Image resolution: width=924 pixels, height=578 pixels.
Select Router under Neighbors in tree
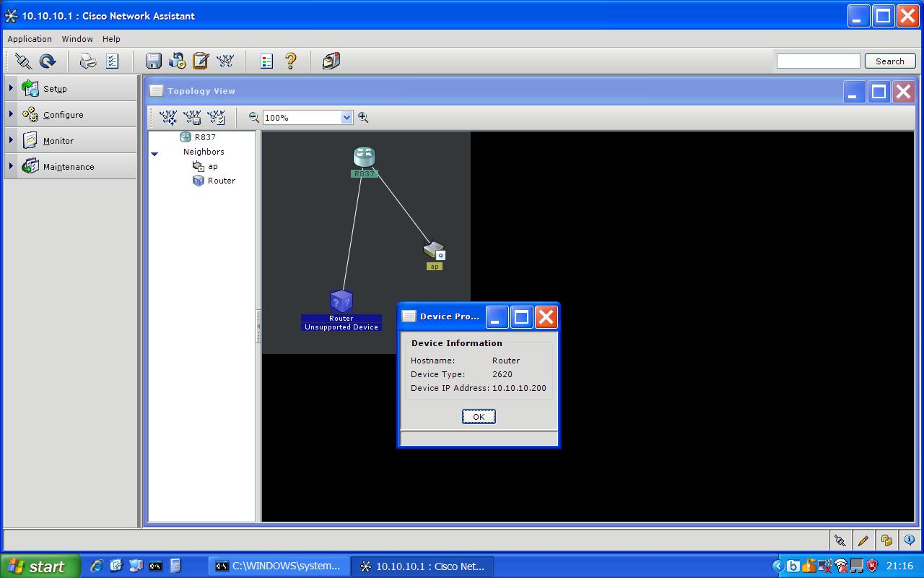pyautogui.click(x=222, y=181)
